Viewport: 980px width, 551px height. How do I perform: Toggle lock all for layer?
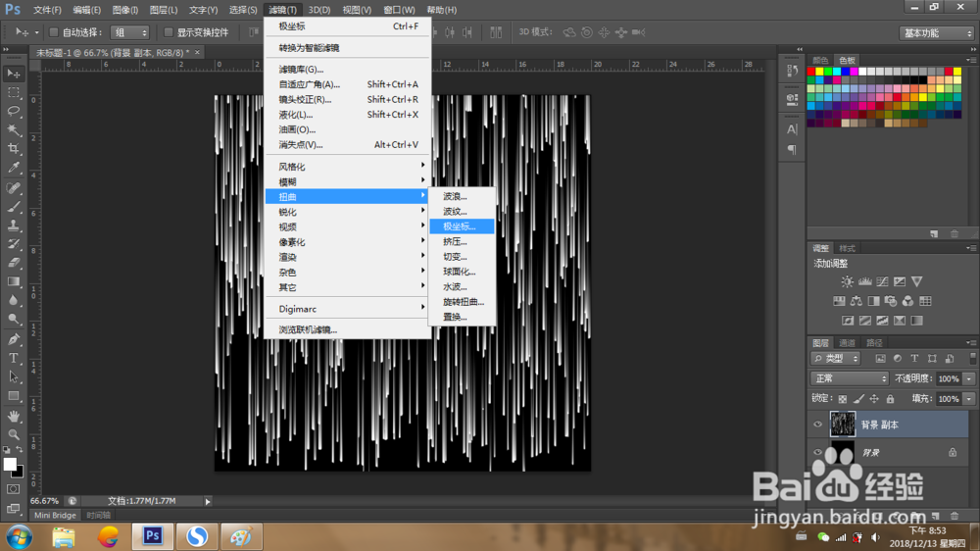[x=890, y=398]
